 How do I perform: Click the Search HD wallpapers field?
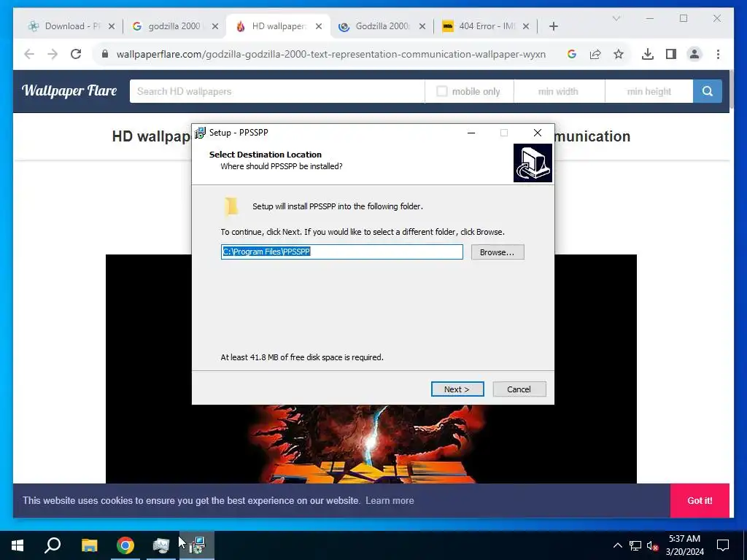point(276,91)
